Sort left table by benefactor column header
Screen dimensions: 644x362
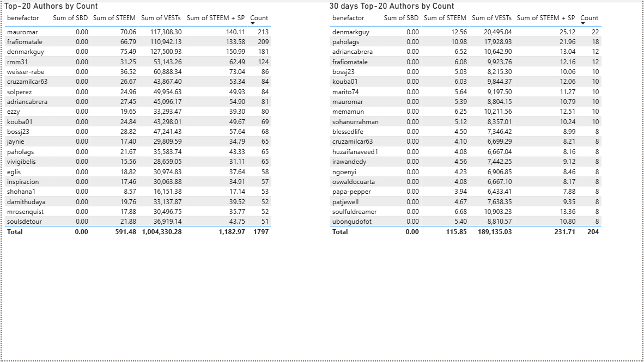point(23,18)
